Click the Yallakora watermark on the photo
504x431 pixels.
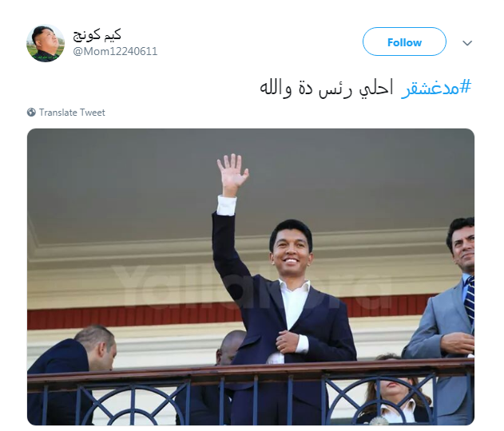254,285
